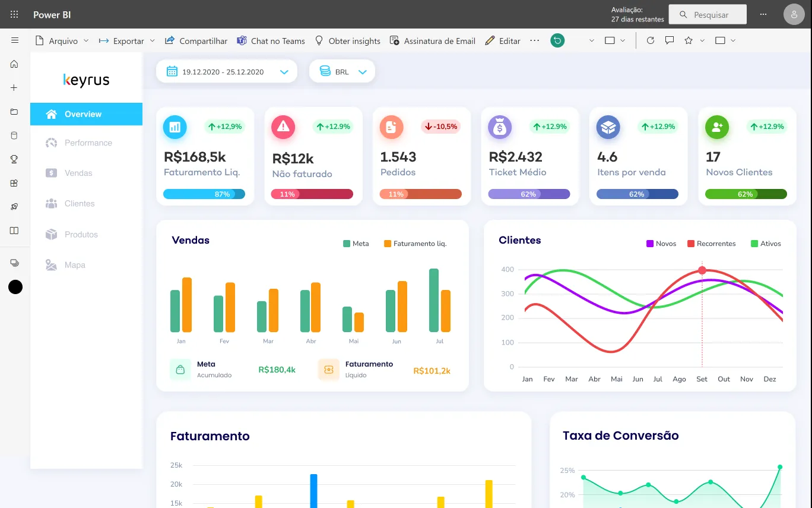812x508 pixels.
Task: Go to Home in the left rail
Action: tap(14, 64)
